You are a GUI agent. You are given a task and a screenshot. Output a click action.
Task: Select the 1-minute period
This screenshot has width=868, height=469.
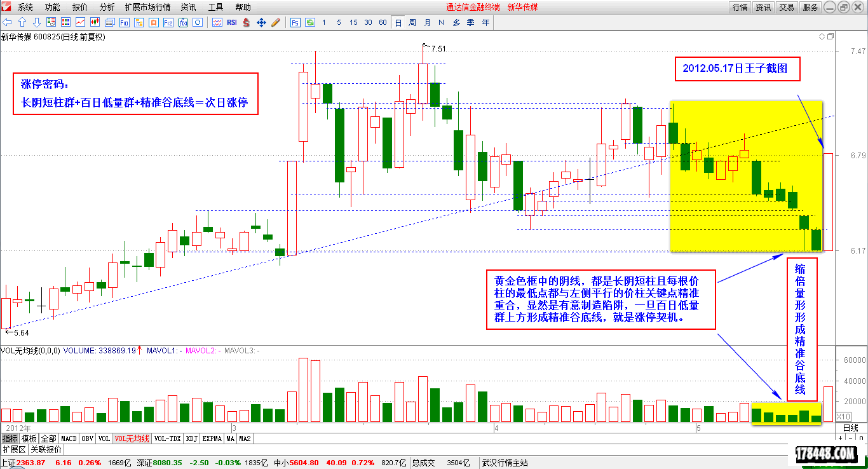pos(324,22)
